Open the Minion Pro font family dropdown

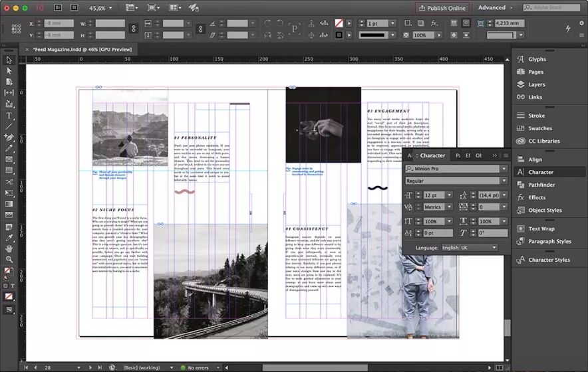pyautogui.click(x=504, y=169)
